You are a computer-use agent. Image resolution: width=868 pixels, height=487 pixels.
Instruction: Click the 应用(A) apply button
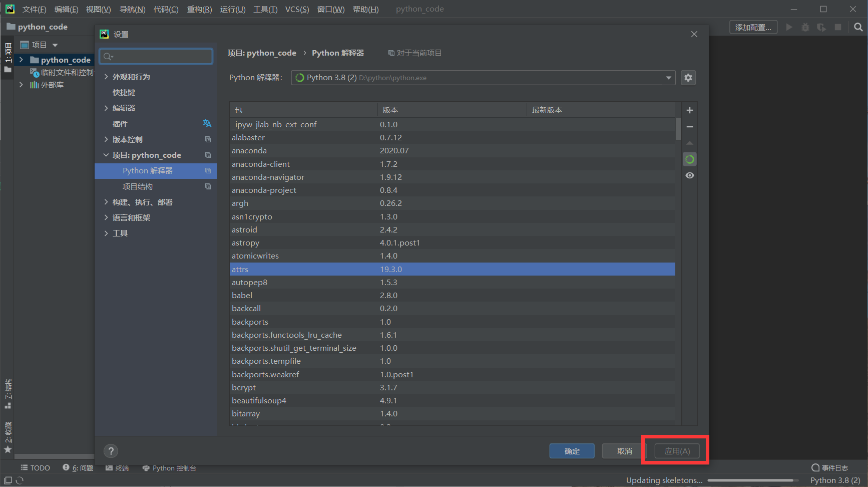[x=677, y=451]
